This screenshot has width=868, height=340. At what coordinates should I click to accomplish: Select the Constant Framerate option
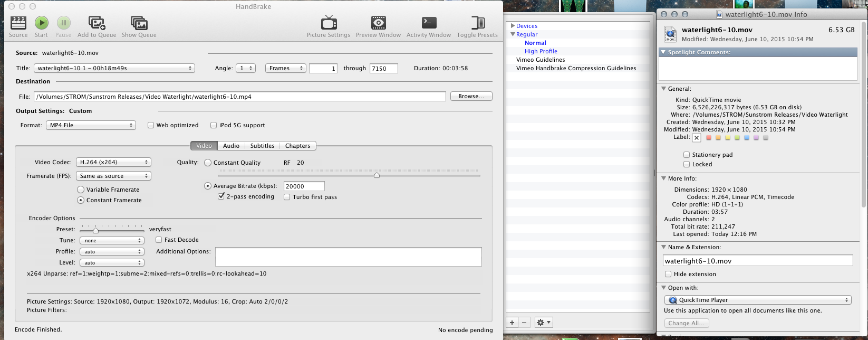tap(81, 200)
